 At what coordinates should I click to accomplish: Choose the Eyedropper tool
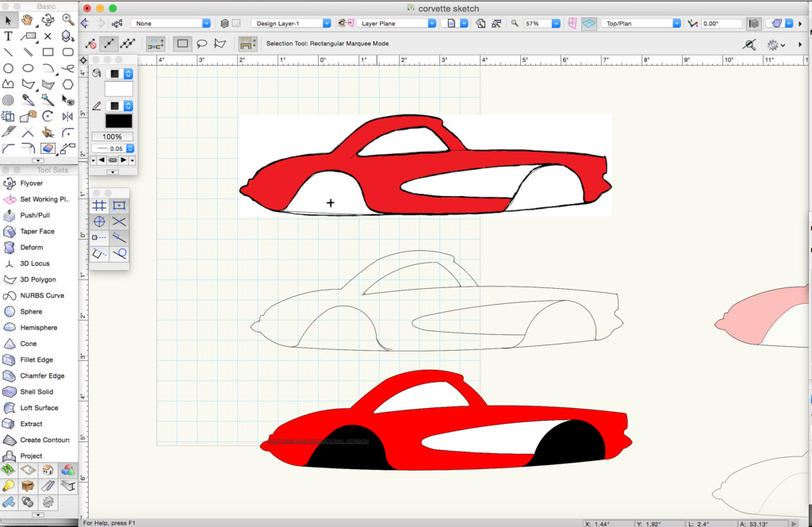tap(28, 100)
